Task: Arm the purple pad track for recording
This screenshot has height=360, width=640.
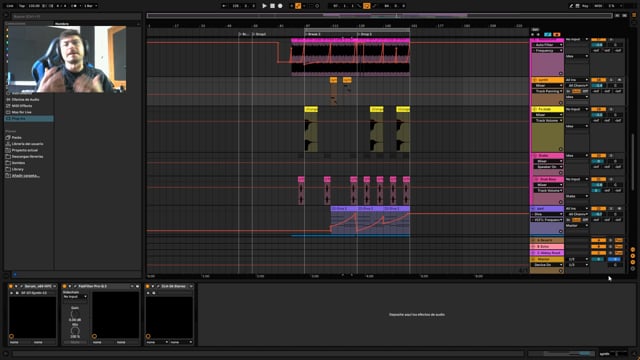Action: pyautogui.click(x=619, y=209)
